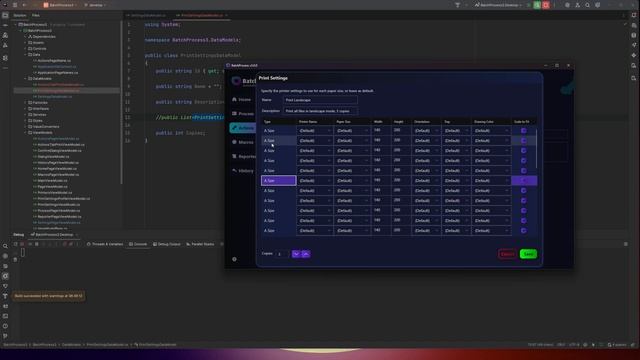Collapse the DataModels folder in solution tree
This screenshot has height=360, width=640.
point(25,78)
